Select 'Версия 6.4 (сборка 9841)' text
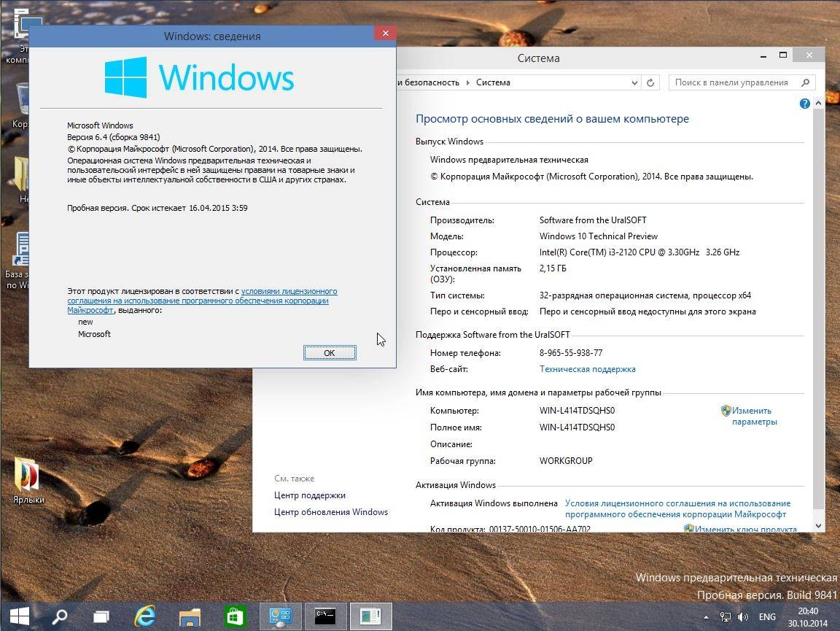The height and width of the screenshot is (631, 840). 114,137
